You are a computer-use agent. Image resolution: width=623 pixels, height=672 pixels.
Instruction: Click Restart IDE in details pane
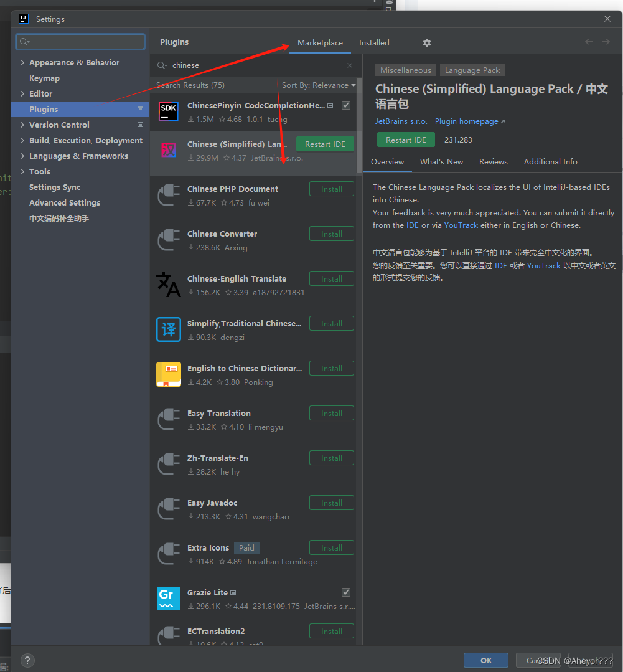coord(406,140)
